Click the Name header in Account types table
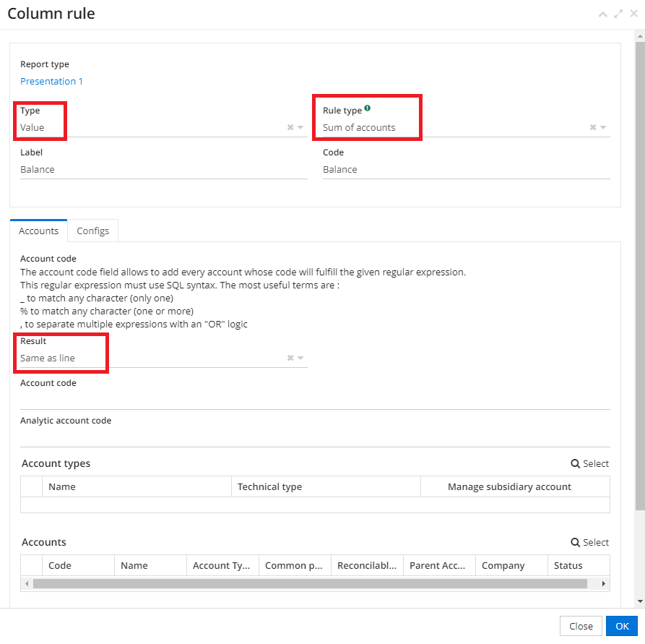Image resolution: width=645 pixels, height=644 pixels. (137, 486)
